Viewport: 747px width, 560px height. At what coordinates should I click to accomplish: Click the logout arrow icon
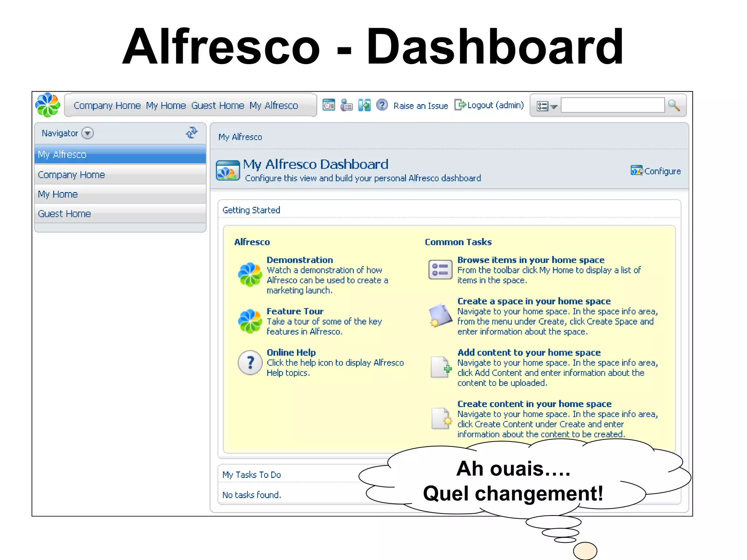click(460, 105)
